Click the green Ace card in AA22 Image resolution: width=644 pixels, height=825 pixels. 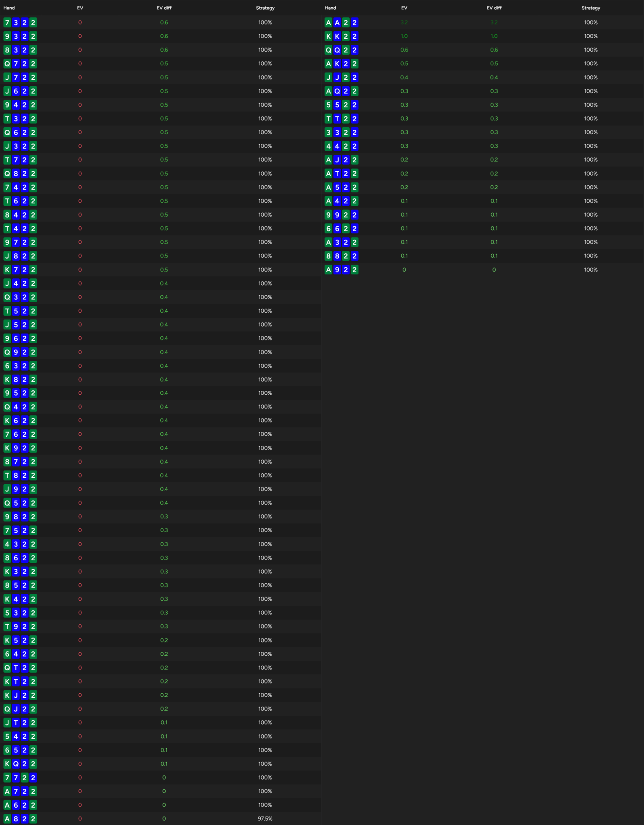[x=328, y=23]
